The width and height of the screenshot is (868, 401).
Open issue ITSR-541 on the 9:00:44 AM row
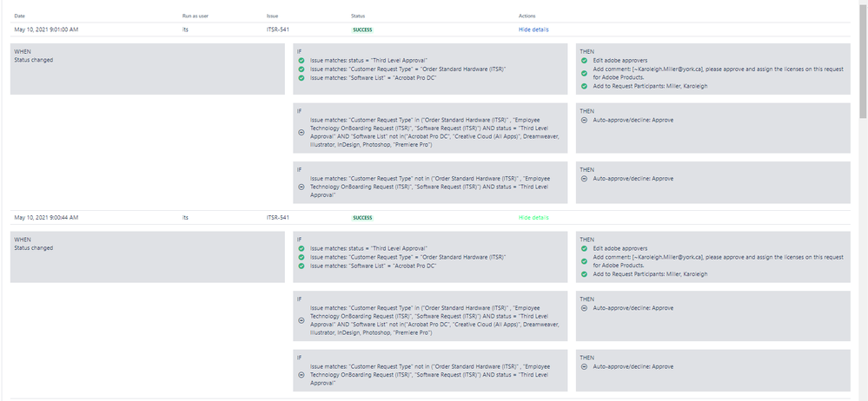[x=277, y=218]
